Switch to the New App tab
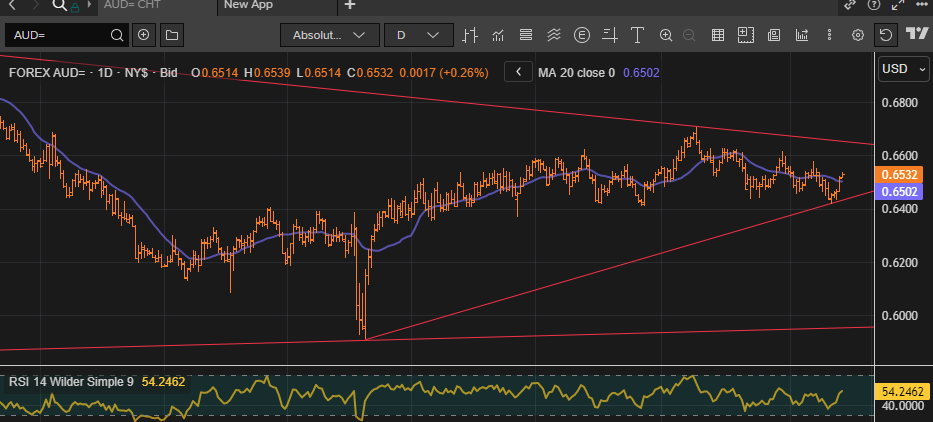Image resolution: width=933 pixels, height=422 pixels. (x=249, y=5)
